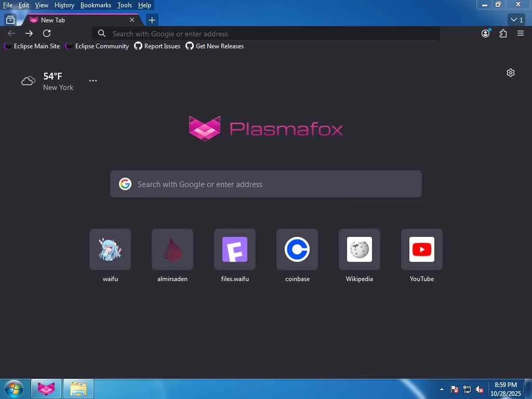The height and width of the screenshot is (399, 532).
Task: Open the tab overview sidebar icon
Action: 10,20
